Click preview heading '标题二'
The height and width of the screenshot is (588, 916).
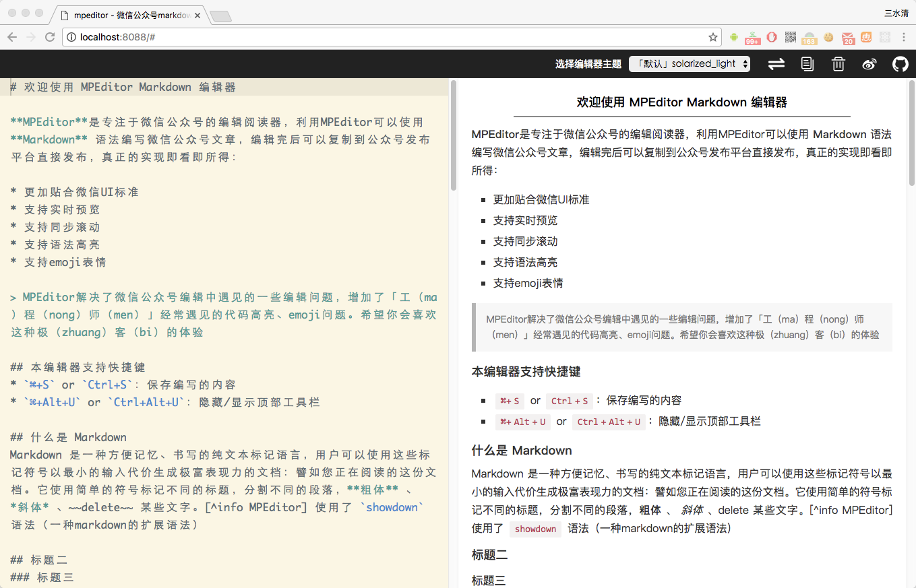(490, 555)
